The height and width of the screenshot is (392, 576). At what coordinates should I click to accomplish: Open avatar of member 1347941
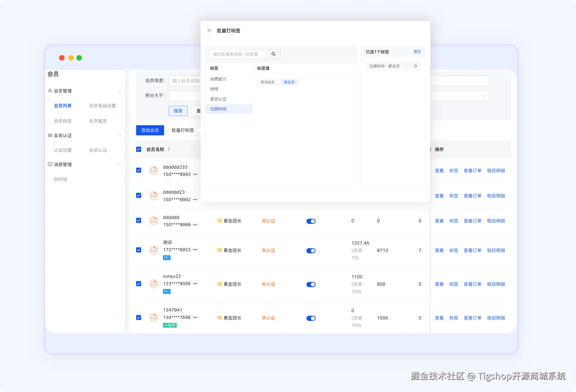point(154,318)
